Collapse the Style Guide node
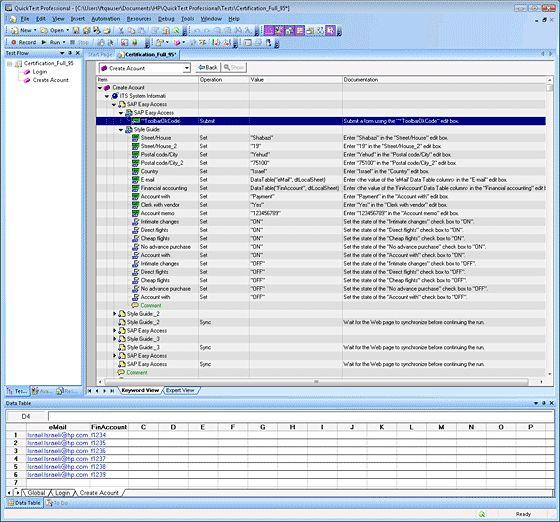The height and width of the screenshot is (522, 560). 121,130
